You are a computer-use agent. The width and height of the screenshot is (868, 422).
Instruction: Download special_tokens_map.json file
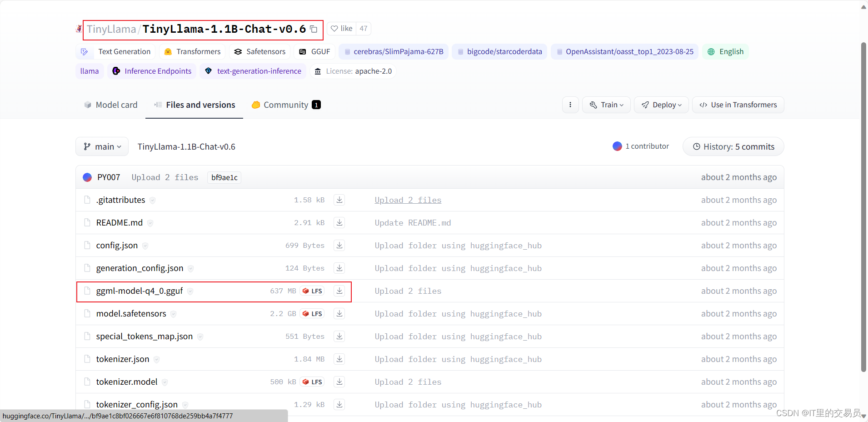339,336
